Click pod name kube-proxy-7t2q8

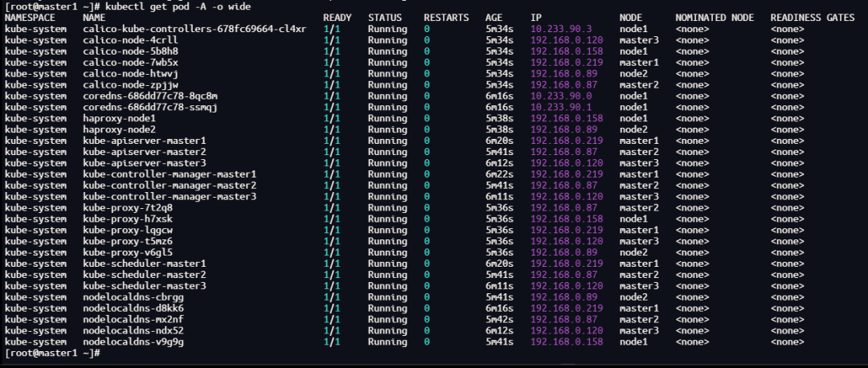[x=127, y=207]
